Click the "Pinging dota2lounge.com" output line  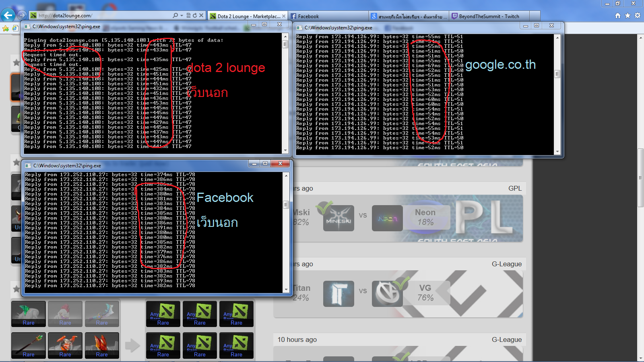[x=124, y=40]
